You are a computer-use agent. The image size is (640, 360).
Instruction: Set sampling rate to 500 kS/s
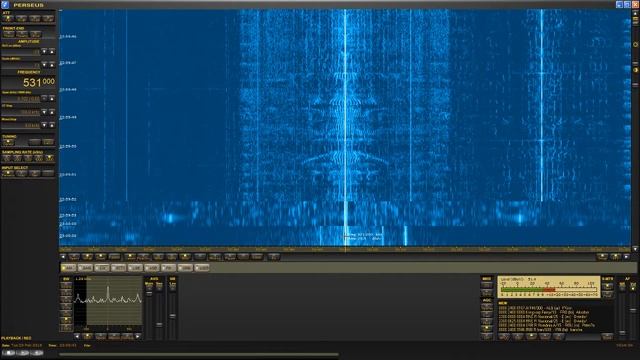pos(28,158)
